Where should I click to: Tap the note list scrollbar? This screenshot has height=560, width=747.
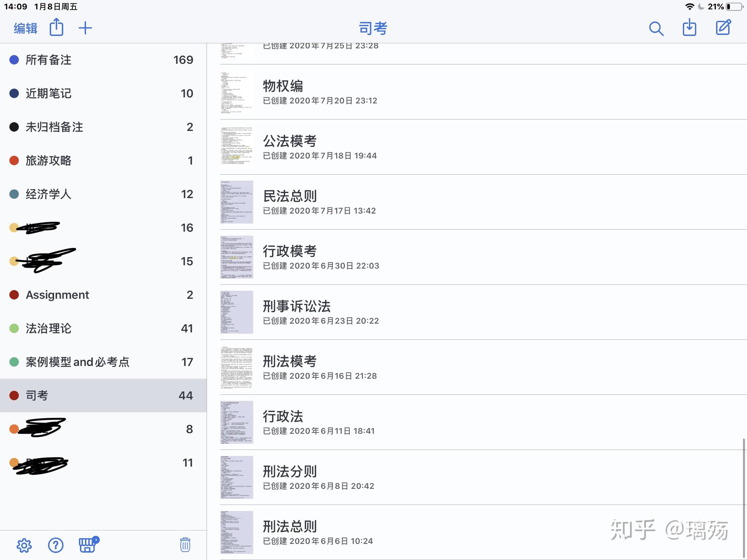pyautogui.click(x=743, y=498)
